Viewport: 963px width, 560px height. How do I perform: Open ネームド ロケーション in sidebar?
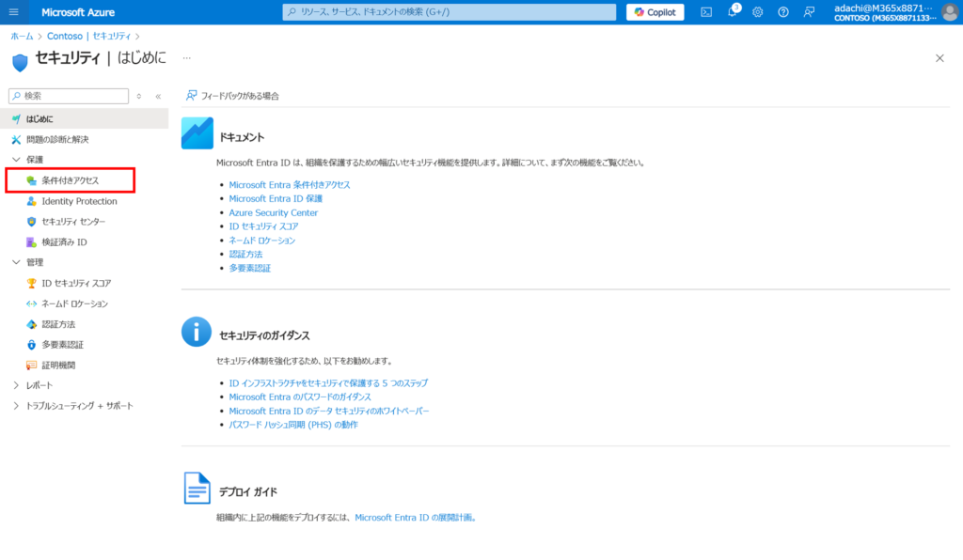click(x=74, y=303)
